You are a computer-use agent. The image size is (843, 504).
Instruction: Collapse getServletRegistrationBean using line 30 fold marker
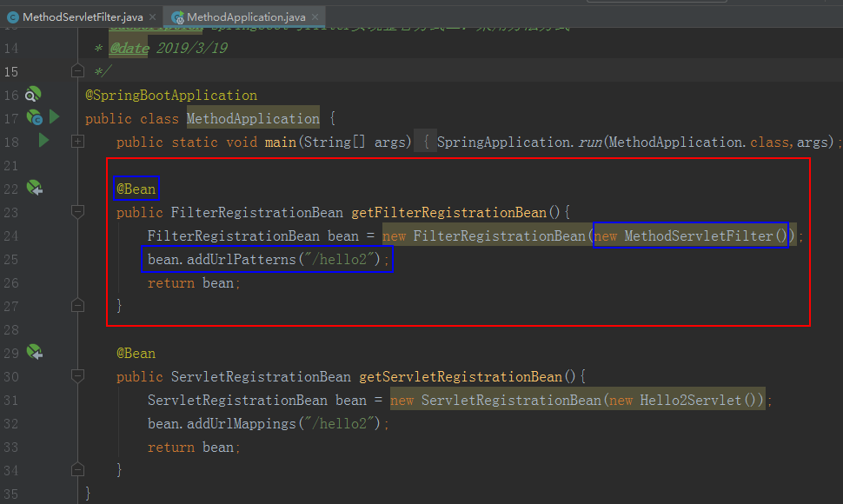point(76,375)
